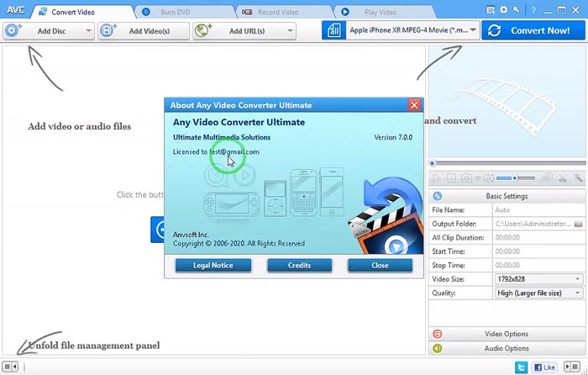The height and width of the screenshot is (375, 588).
Task: Click the scissors clip icon
Action: 563,178
